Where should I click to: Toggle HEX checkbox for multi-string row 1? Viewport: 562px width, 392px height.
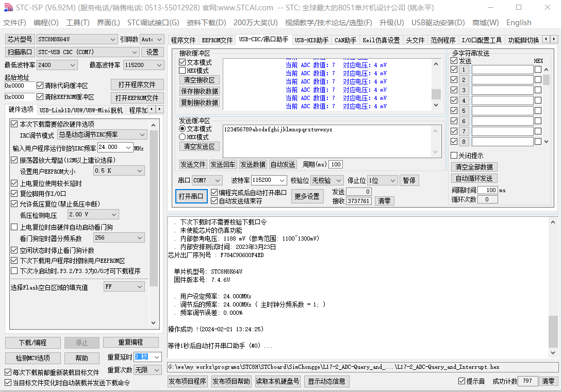(x=538, y=70)
